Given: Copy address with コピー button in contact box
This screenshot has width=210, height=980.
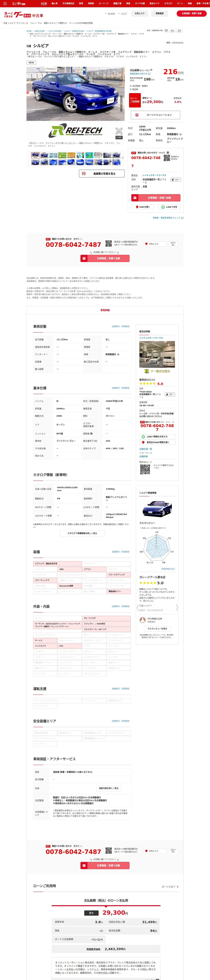Looking at the screenshot, I should point(176,180).
